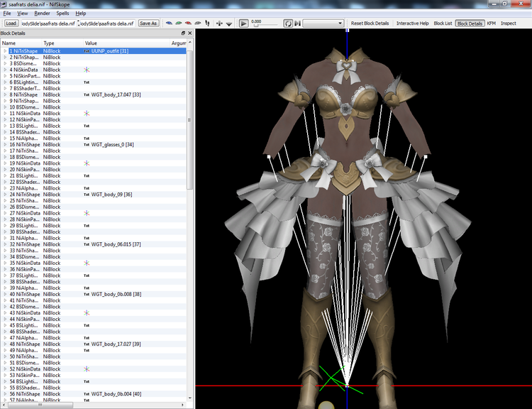532x409 pixels.
Task: Click the matrix icon of 19 NiSkinData
Action: click(87, 163)
